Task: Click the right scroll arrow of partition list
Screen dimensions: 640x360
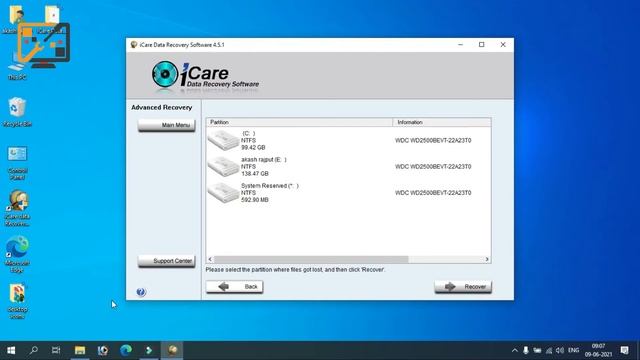Action: tap(487, 259)
